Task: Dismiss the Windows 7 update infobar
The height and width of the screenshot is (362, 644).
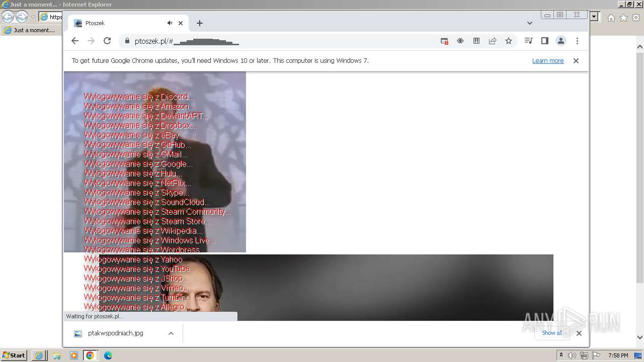Action: tap(576, 61)
